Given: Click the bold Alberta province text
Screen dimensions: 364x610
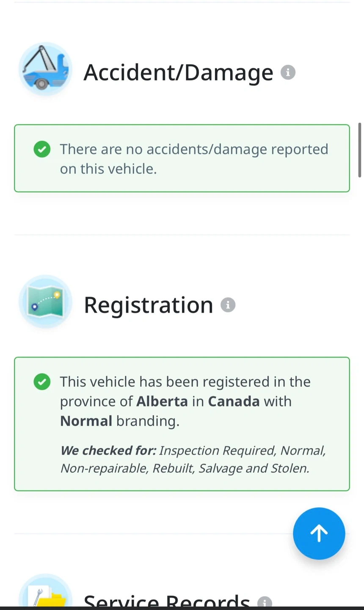Looking at the screenshot, I should 162,401.
